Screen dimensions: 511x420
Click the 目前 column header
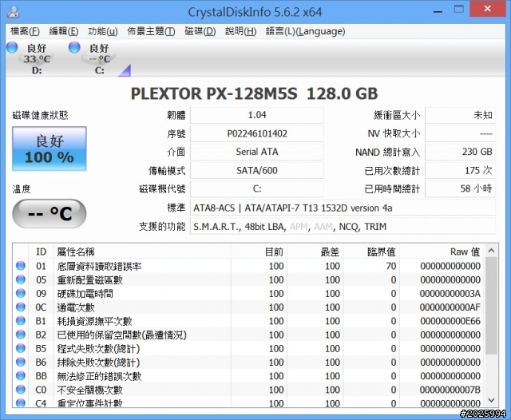(x=259, y=252)
